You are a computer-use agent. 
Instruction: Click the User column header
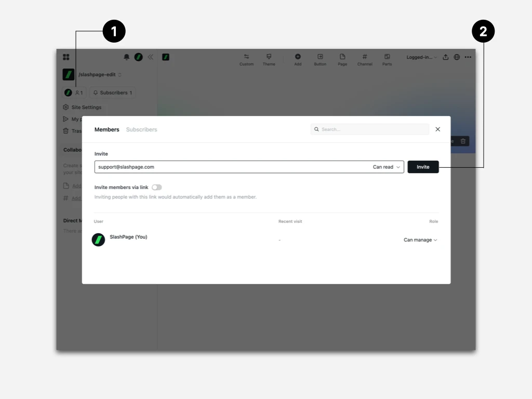[x=98, y=221]
